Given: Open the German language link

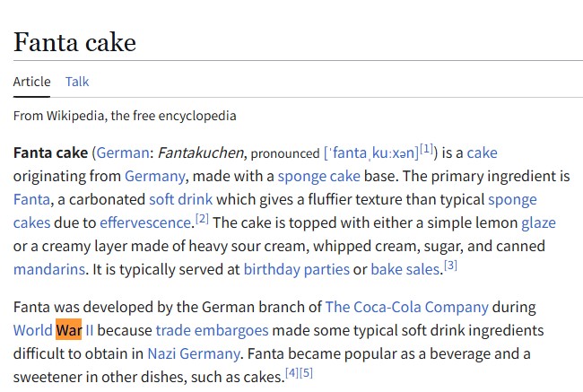Looking at the screenshot, I should tap(123, 152).
